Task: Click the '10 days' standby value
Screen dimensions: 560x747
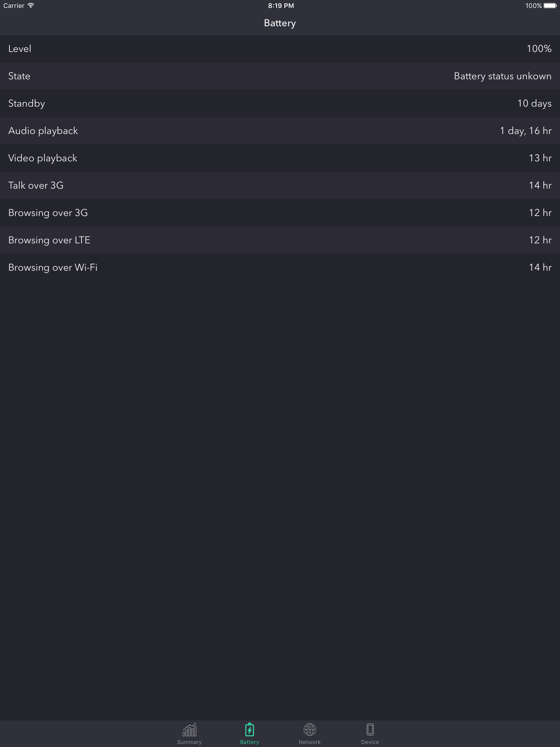Action: click(x=534, y=103)
